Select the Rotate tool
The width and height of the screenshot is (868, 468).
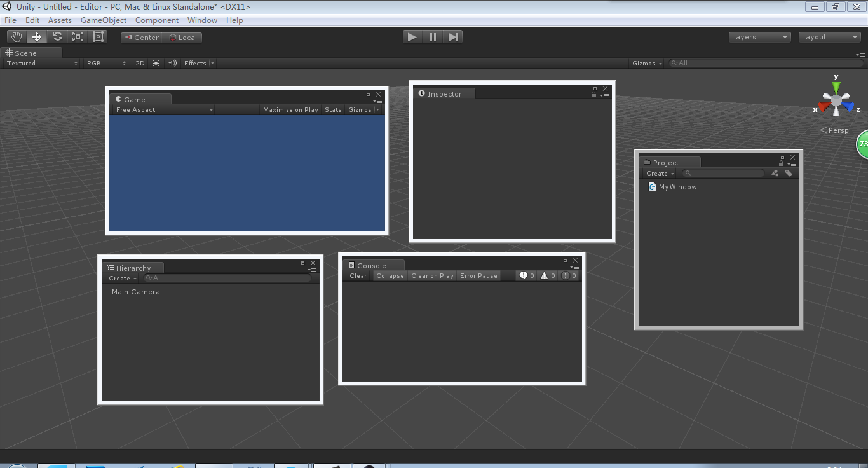[x=57, y=36]
